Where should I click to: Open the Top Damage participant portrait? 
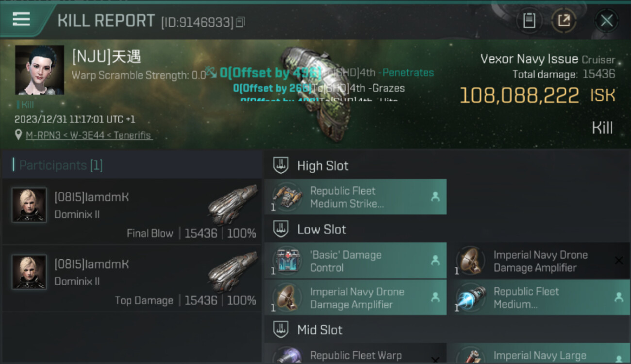[x=29, y=272]
